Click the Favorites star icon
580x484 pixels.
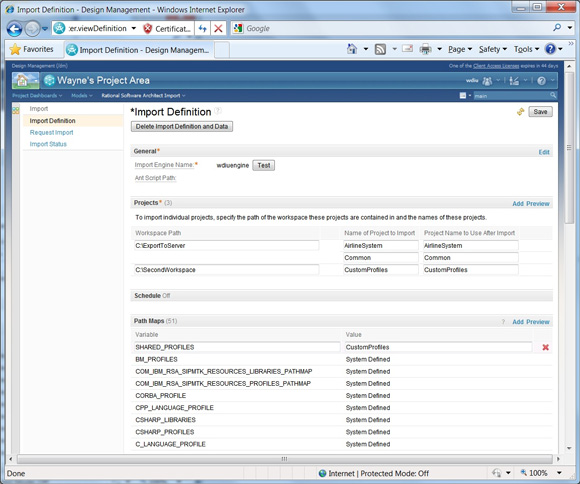pyautogui.click(x=15, y=49)
